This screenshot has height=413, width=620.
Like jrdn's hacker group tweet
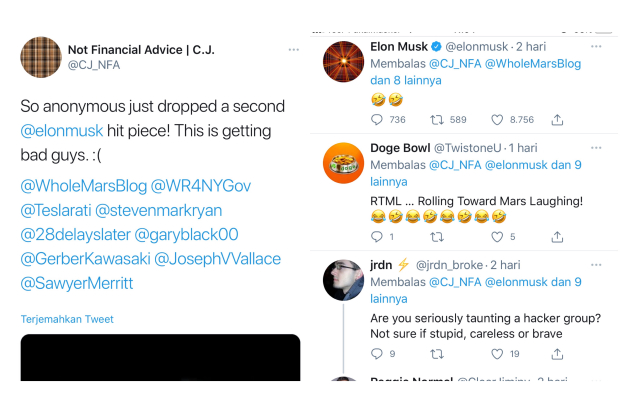(497, 353)
